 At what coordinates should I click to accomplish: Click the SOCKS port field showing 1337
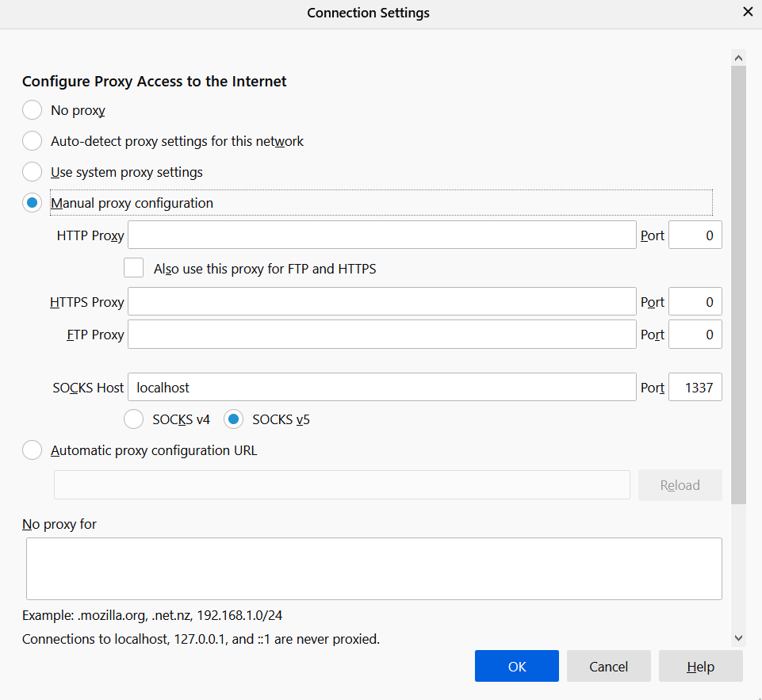coord(695,388)
